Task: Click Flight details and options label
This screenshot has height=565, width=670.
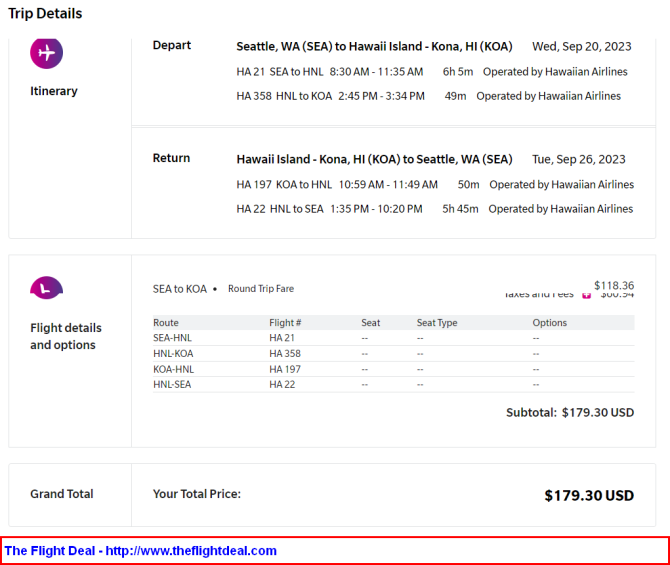Action: pos(66,336)
